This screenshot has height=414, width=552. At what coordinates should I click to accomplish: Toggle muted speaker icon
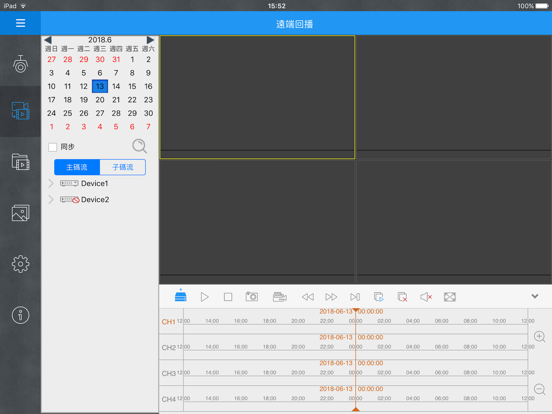pos(426,297)
